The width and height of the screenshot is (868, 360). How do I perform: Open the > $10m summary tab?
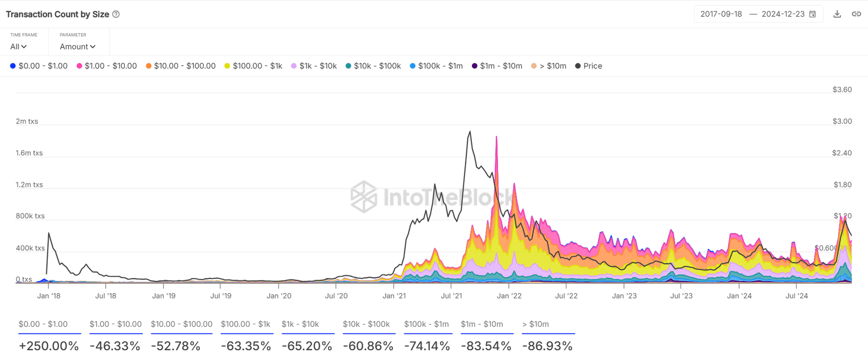click(x=535, y=324)
